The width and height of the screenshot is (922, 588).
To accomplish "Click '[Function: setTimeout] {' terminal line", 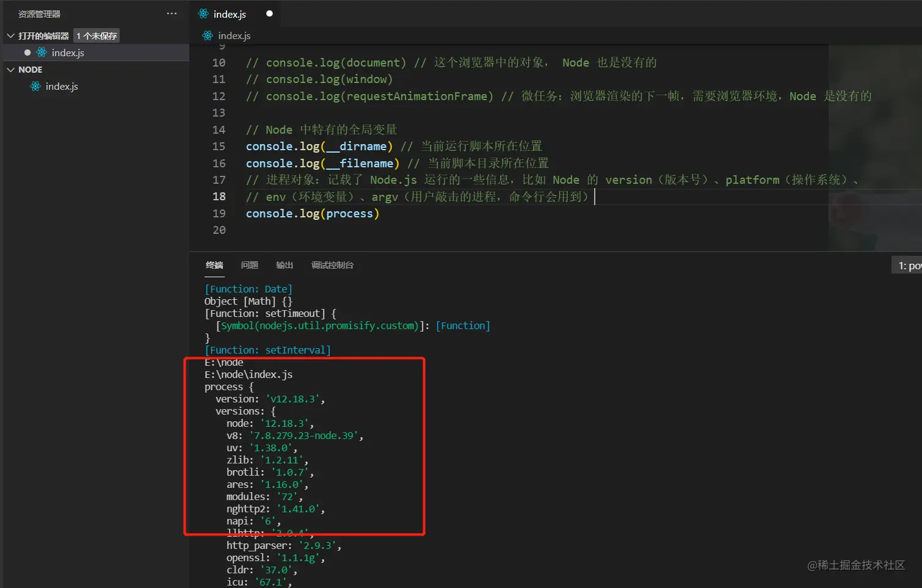I will [x=270, y=313].
